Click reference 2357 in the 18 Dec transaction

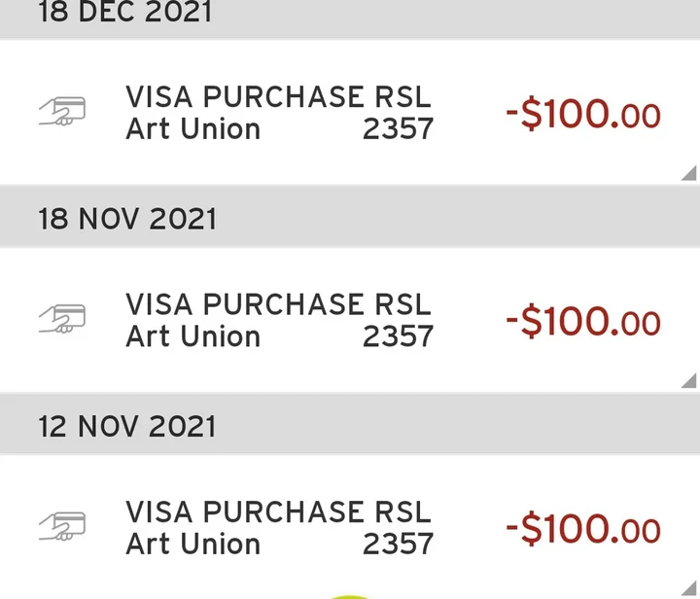tap(398, 129)
